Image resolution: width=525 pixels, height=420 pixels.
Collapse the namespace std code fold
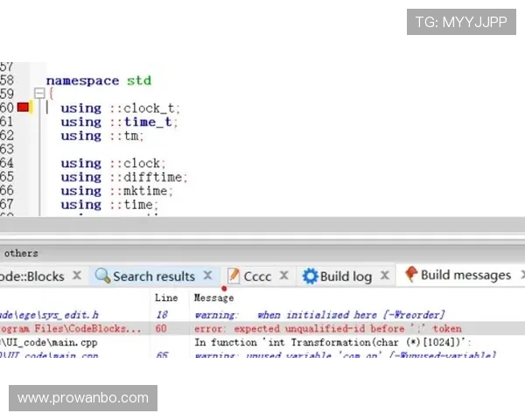point(38,94)
